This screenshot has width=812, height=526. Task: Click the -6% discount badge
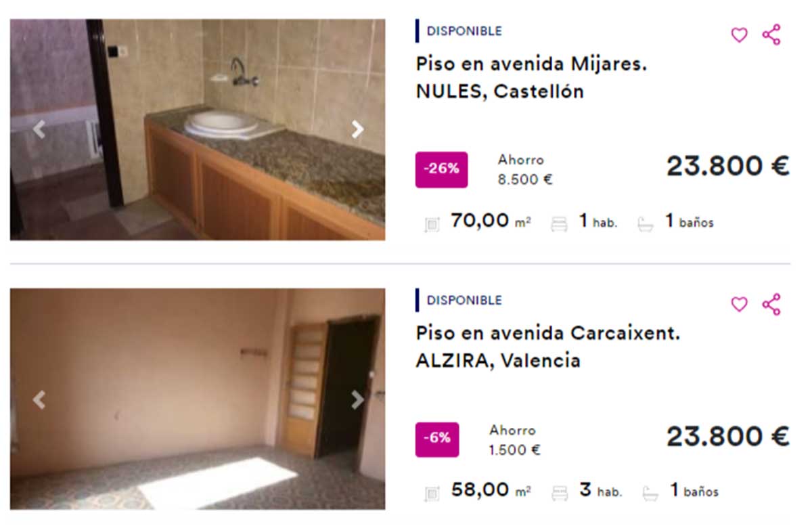[436, 439]
